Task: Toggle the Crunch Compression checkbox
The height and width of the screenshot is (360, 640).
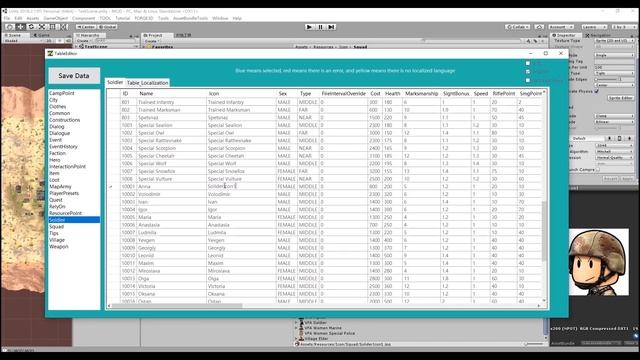Action: click(598, 169)
